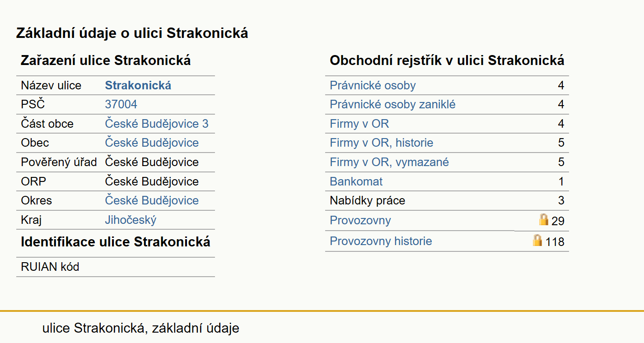
Task: Open the Strakonická street name link
Action: pos(138,85)
